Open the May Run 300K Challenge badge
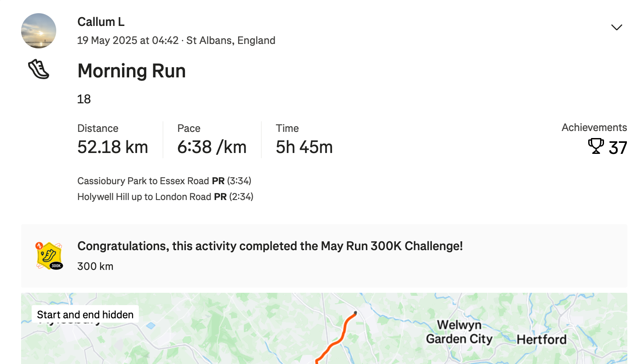Image resolution: width=644 pixels, height=364 pixels. click(x=49, y=255)
